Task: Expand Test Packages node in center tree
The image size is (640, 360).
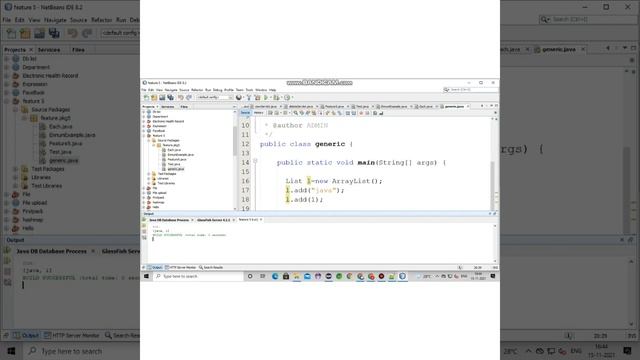Action: coord(149,174)
